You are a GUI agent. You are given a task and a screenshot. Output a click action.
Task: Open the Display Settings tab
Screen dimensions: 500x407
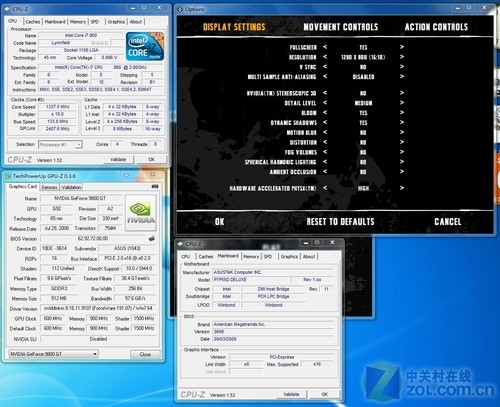tap(234, 27)
